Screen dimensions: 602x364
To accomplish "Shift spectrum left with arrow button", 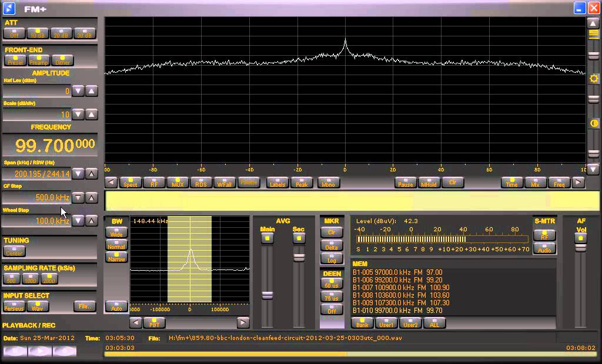I will pyautogui.click(x=111, y=182).
